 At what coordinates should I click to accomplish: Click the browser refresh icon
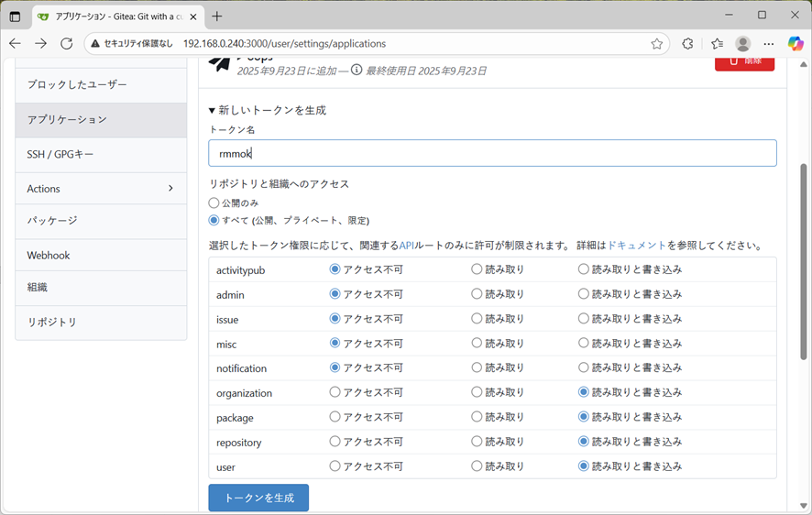coord(66,43)
